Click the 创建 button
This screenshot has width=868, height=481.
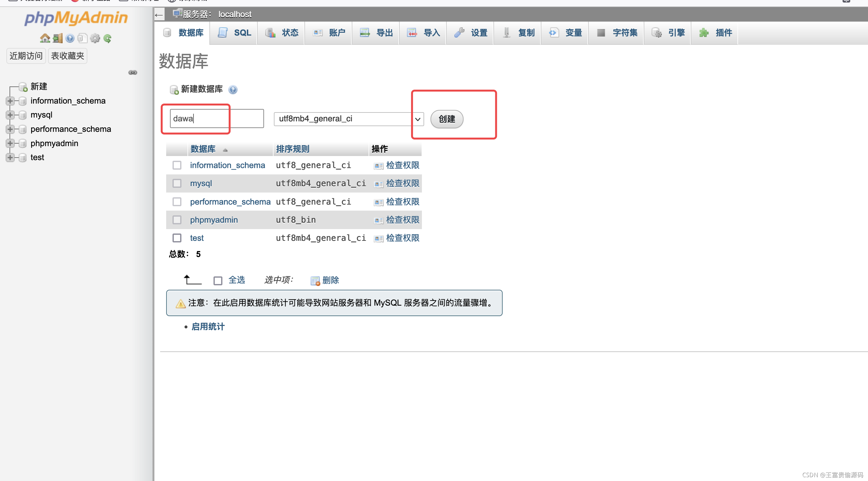pyautogui.click(x=447, y=119)
